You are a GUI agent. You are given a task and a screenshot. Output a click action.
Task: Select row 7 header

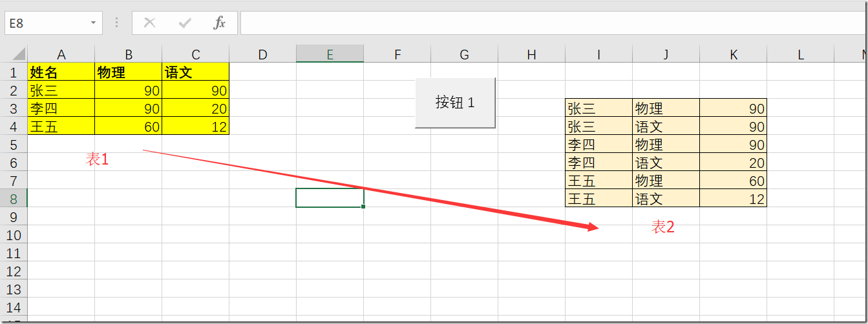click(x=14, y=180)
